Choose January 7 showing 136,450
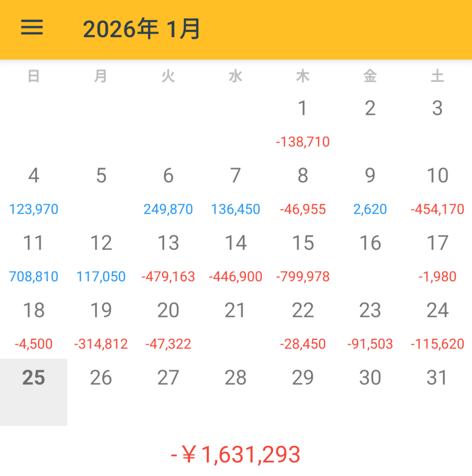Viewport: 472px width, 476px height. click(x=236, y=191)
